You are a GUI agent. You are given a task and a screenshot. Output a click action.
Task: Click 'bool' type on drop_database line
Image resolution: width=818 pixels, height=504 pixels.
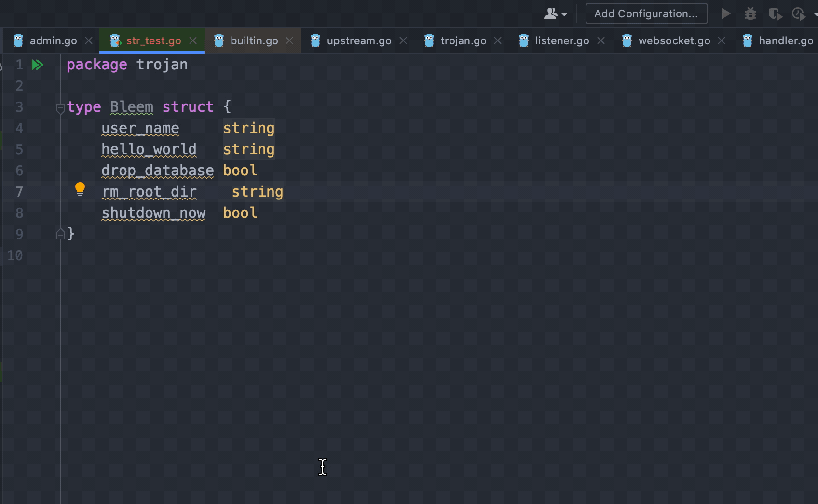click(x=240, y=171)
